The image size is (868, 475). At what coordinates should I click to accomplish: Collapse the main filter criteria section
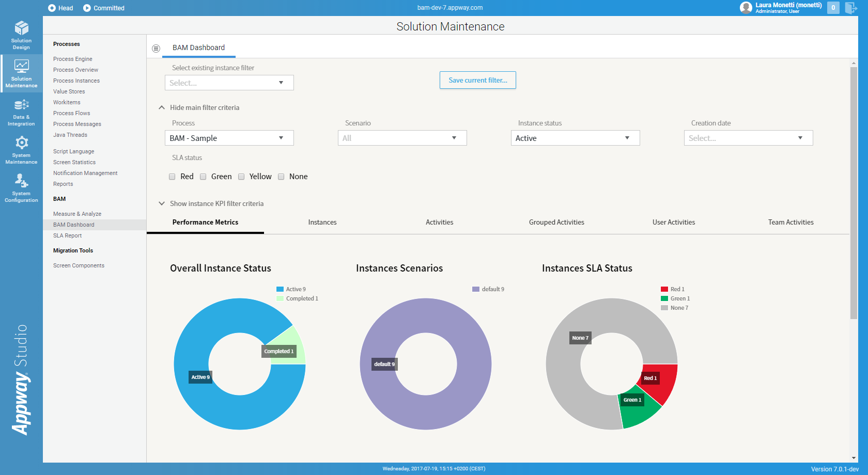pos(162,107)
